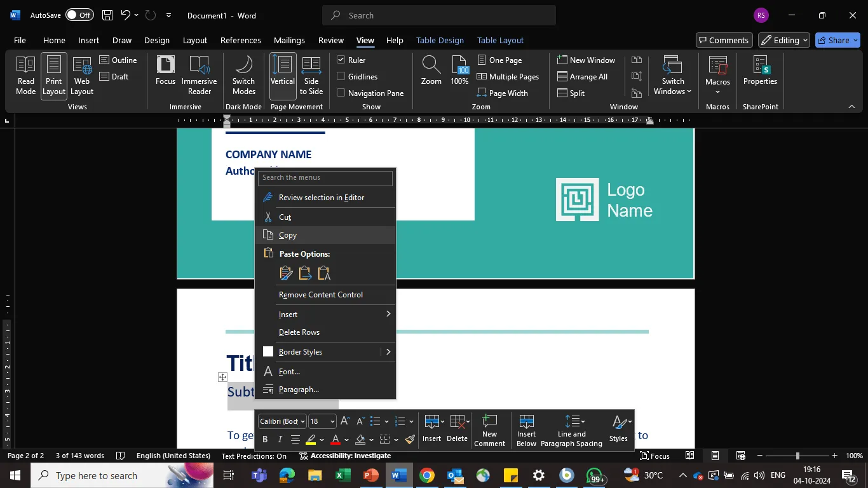The height and width of the screenshot is (488, 868).
Task: Center align text in mini toolbar
Action: [x=295, y=439]
